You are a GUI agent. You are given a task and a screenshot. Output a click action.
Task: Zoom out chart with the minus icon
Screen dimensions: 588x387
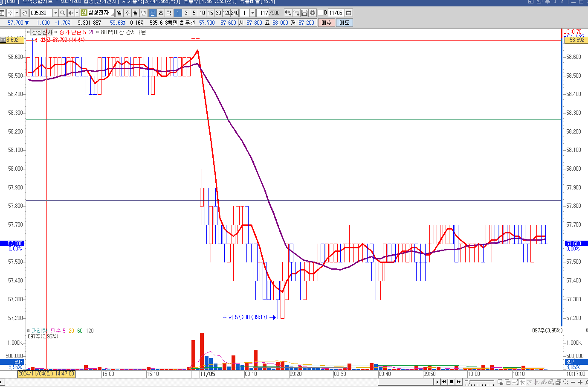pos(573,382)
